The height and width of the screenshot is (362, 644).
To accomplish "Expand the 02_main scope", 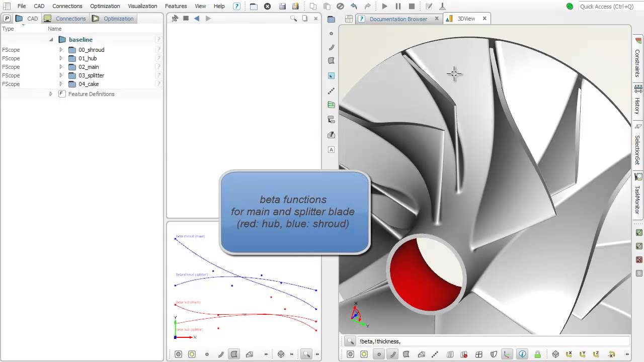I will [x=61, y=67].
